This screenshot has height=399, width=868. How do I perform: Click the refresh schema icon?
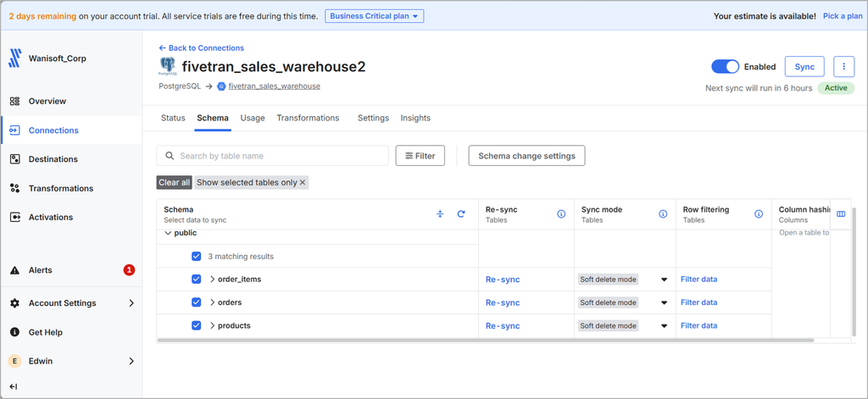click(x=460, y=214)
